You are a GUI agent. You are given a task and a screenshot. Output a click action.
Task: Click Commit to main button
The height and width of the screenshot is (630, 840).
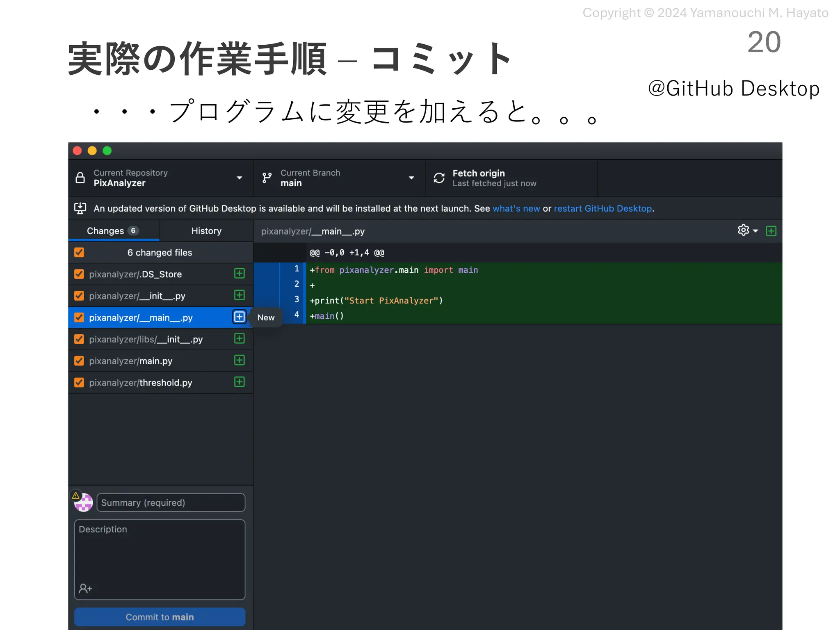point(160,617)
